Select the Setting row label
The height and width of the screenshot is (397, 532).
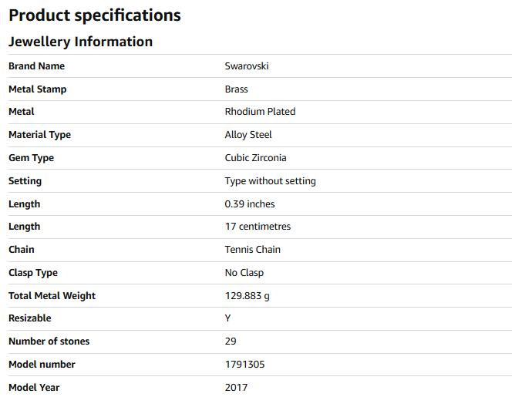(25, 181)
